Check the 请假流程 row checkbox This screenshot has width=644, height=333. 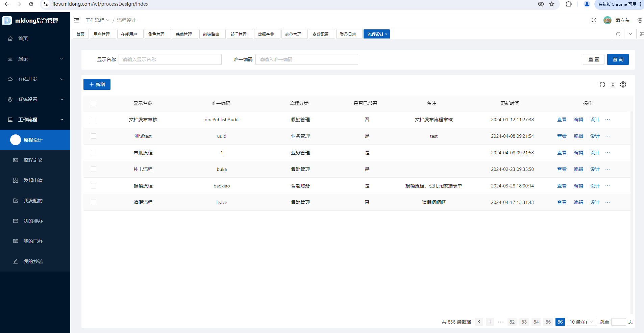click(x=94, y=202)
